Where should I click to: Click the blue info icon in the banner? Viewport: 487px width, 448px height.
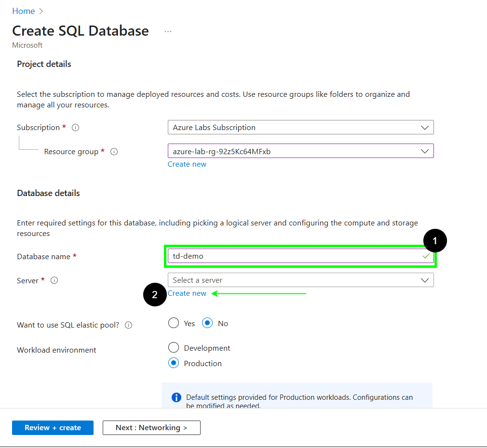(x=176, y=398)
